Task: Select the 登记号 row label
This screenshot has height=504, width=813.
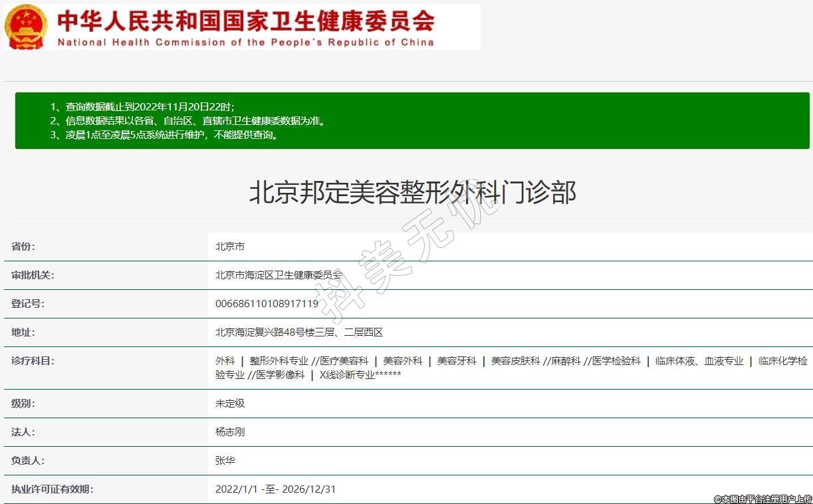Action: (x=28, y=304)
